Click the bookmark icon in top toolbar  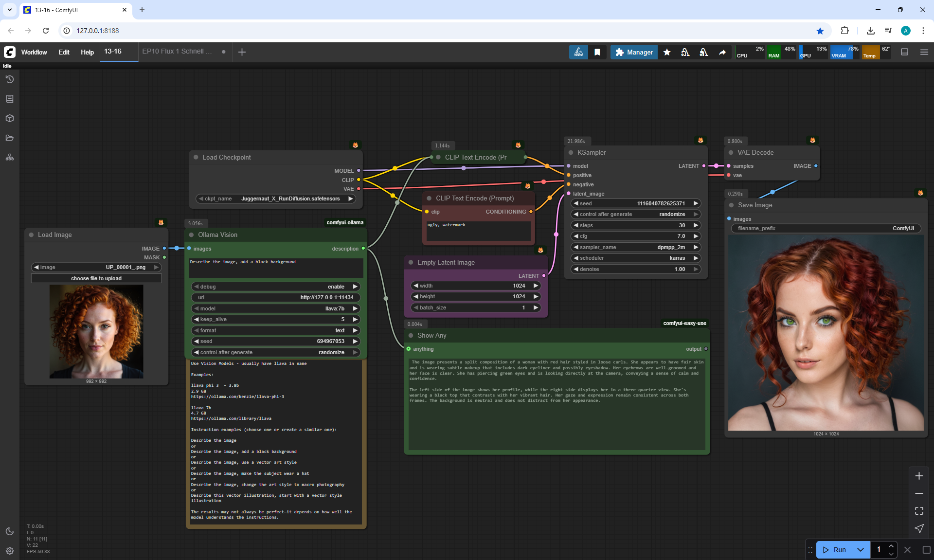pyautogui.click(x=597, y=52)
